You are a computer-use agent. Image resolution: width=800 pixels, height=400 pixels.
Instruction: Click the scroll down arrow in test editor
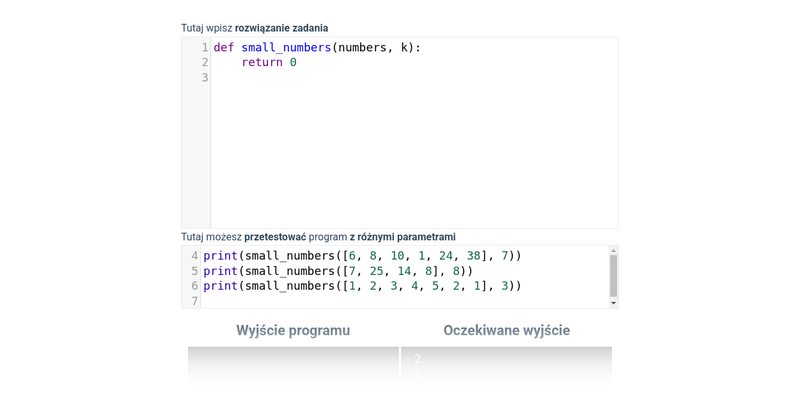pyautogui.click(x=613, y=302)
